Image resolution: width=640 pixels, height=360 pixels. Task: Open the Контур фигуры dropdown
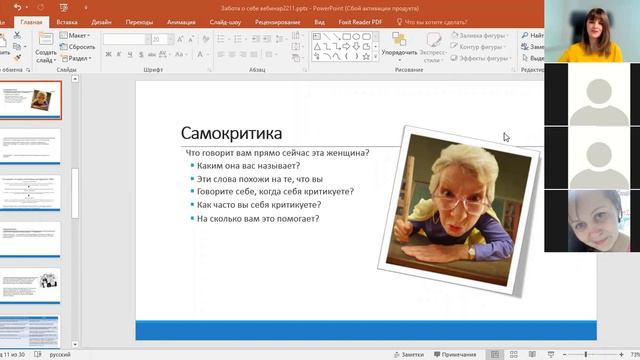[x=478, y=47]
